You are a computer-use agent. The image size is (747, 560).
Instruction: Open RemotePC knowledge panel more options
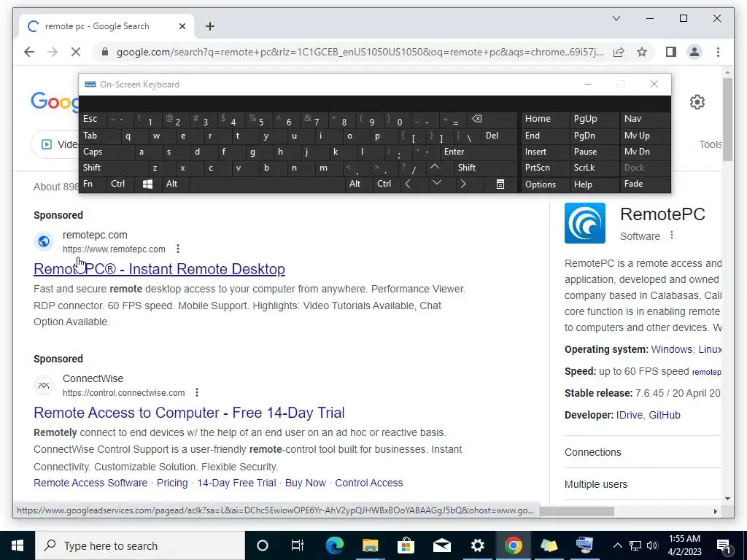click(672, 236)
